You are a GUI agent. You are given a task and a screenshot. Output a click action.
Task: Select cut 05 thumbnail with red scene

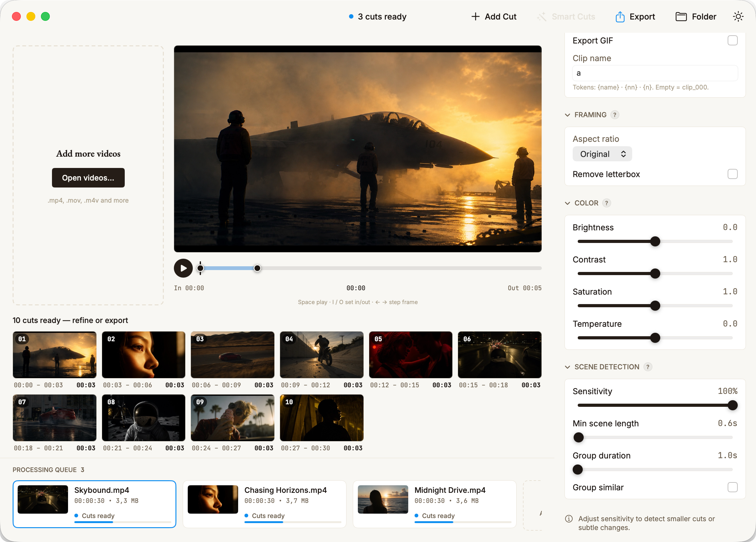(410, 355)
